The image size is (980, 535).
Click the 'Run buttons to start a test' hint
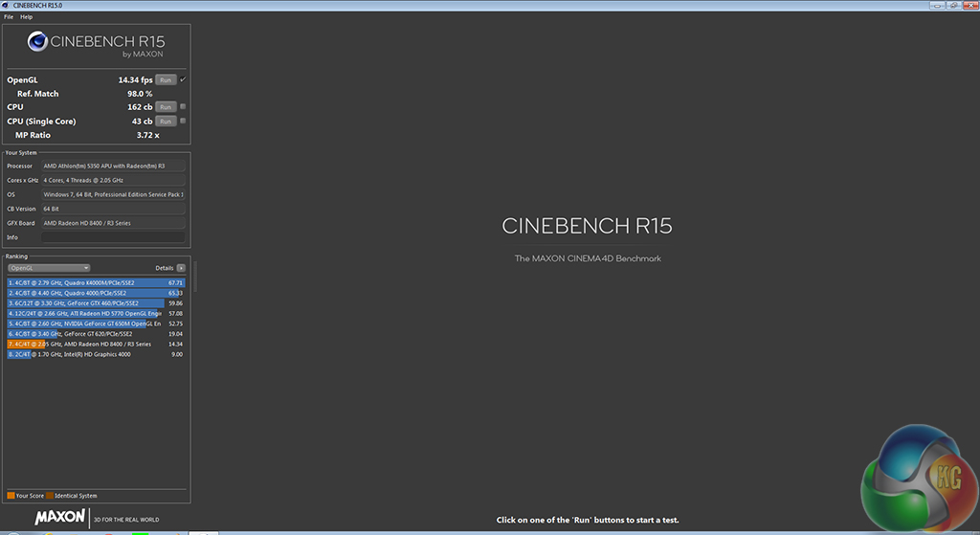click(588, 520)
